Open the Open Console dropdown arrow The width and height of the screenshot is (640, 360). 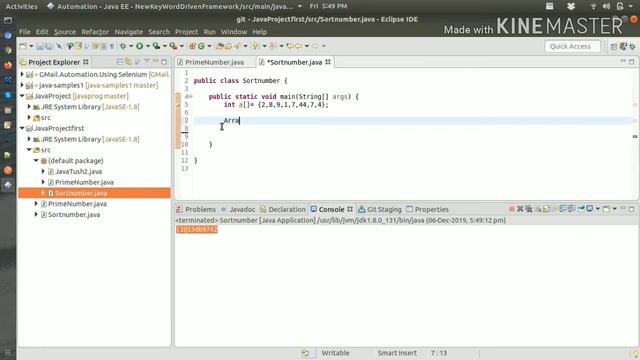pos(614,209)
